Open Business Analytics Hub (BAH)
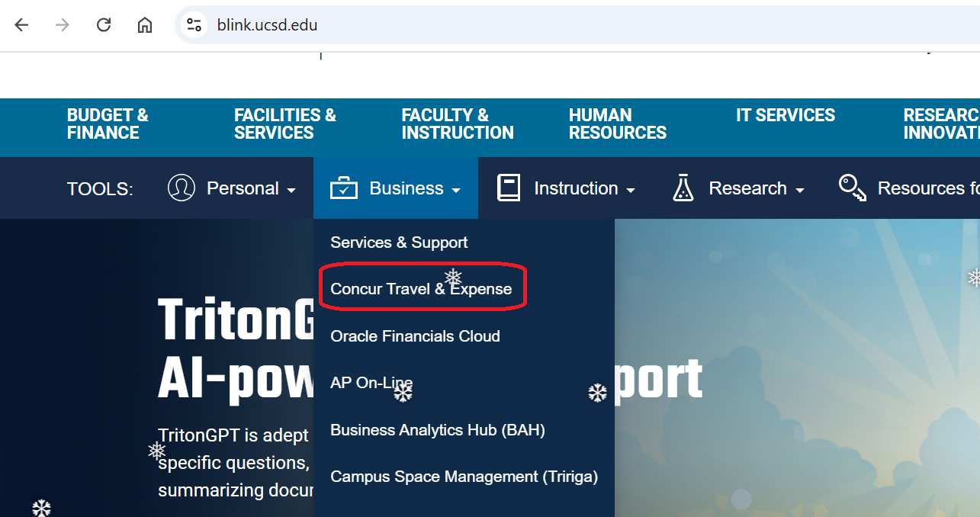980x517 pixels. point(438,430)
